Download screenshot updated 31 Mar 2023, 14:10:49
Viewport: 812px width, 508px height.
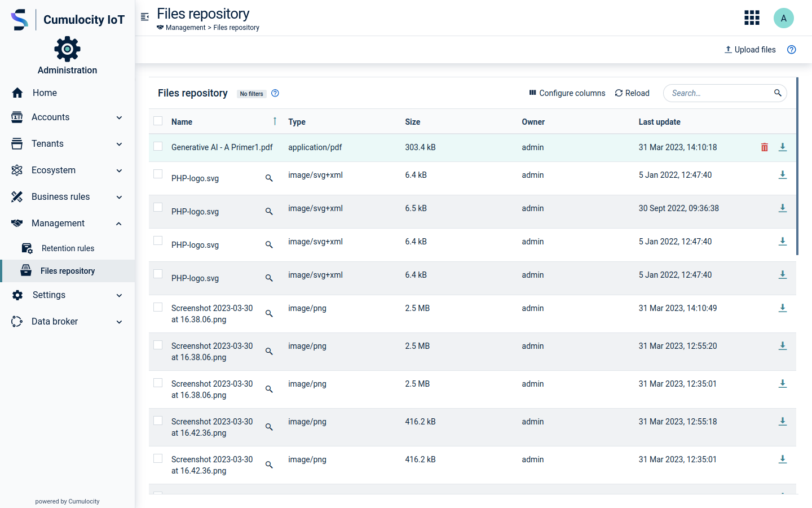[783, 308]
